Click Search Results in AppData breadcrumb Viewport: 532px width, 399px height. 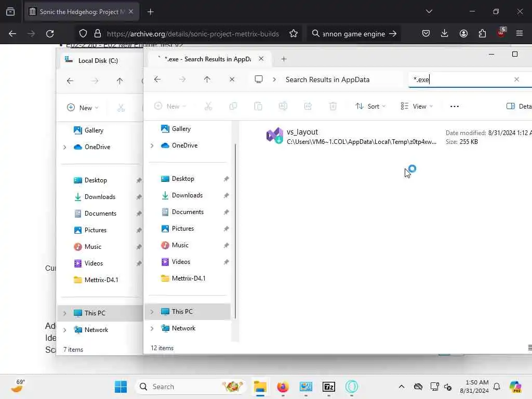point(327,79)
